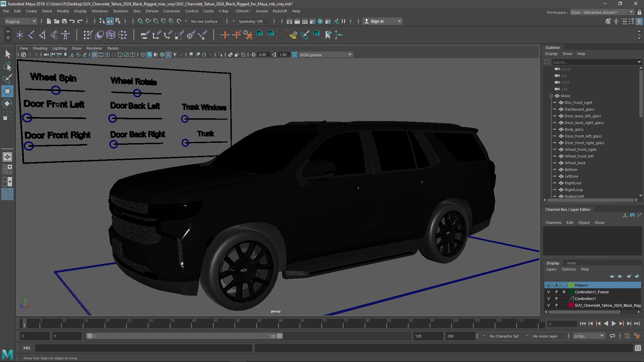Click the Outliner panel layout icon
The width and height of the screenshot is (644, 362).
pyautogui.click(x=7, y=194)
